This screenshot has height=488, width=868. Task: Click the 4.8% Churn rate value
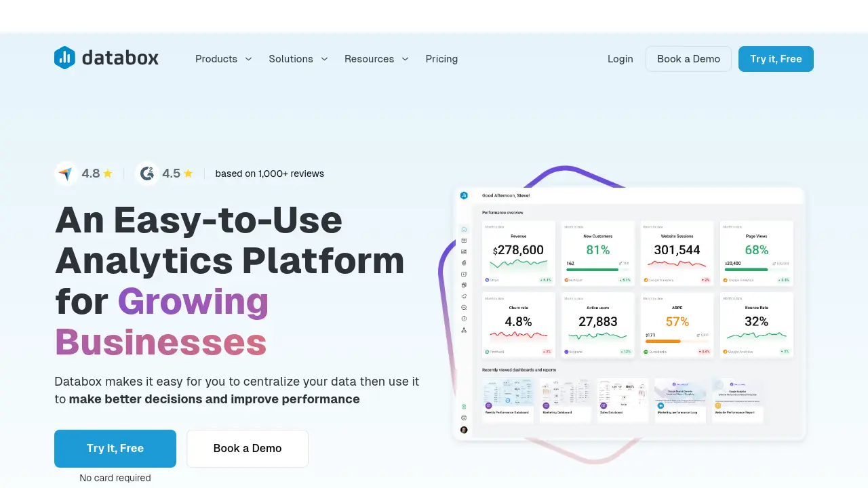click(x=518, y=321)
